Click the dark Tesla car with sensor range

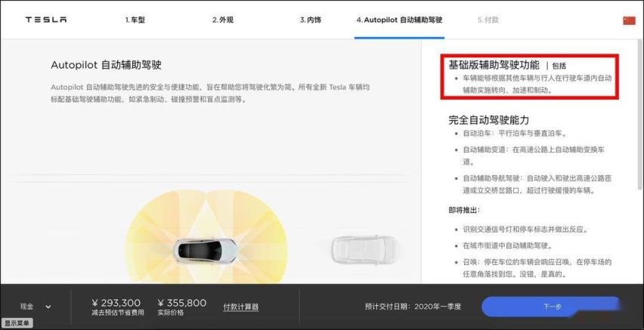(x=205, y=249)
